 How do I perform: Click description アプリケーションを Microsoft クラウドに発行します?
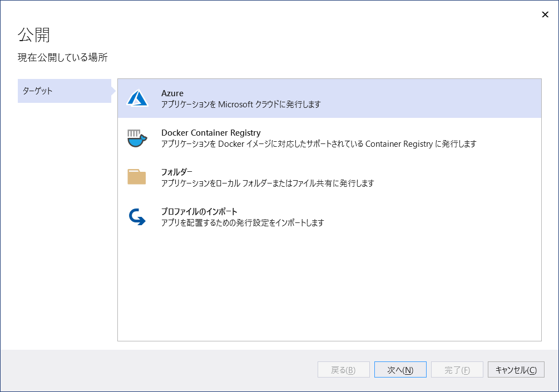[x=241, y=105]
